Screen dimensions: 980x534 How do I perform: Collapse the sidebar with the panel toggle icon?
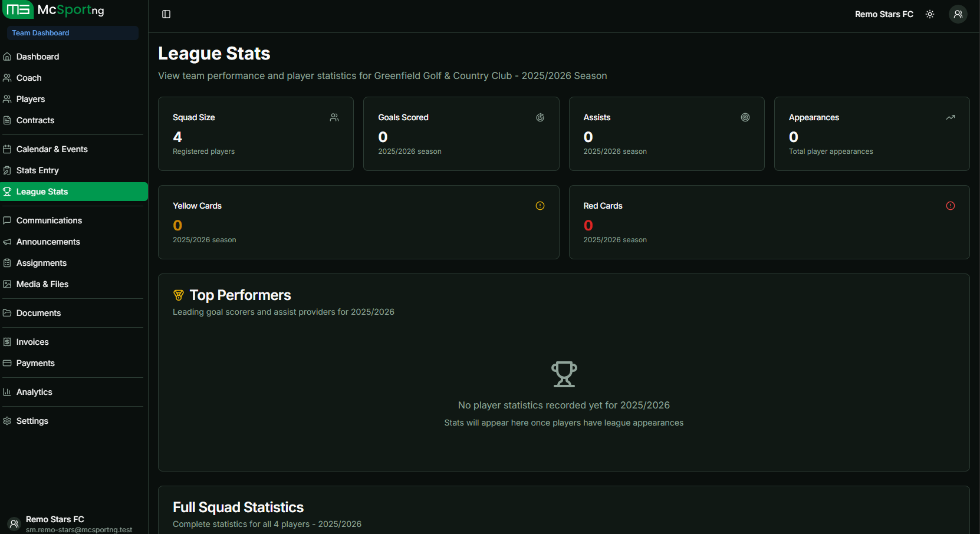tap(166, 14)
